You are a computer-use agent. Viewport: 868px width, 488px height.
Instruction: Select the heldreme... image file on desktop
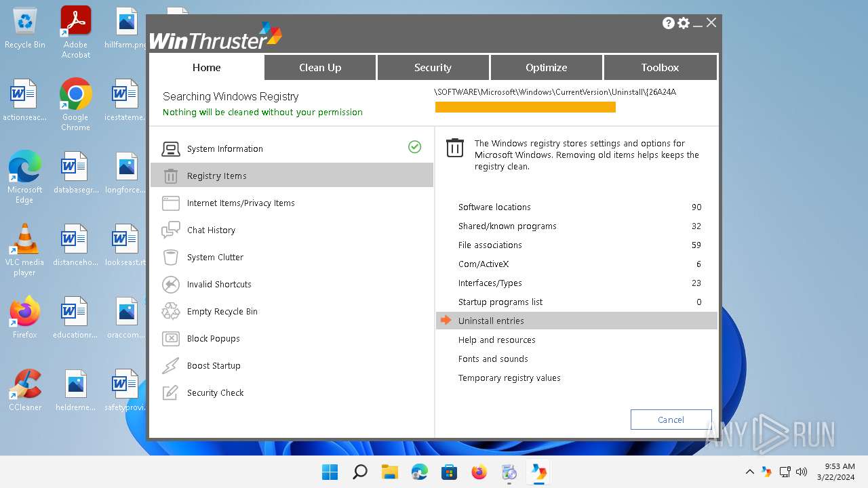click(x=76, y=390)
